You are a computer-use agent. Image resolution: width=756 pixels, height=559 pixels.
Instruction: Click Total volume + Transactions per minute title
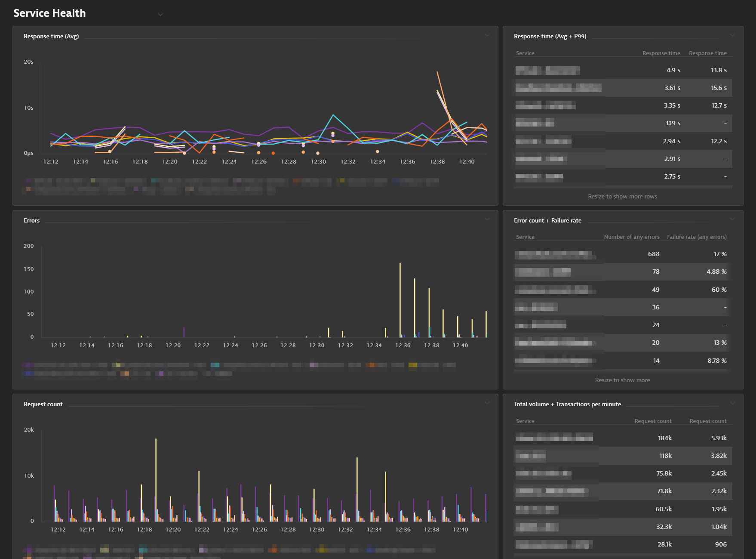click(x=567, y=404)
